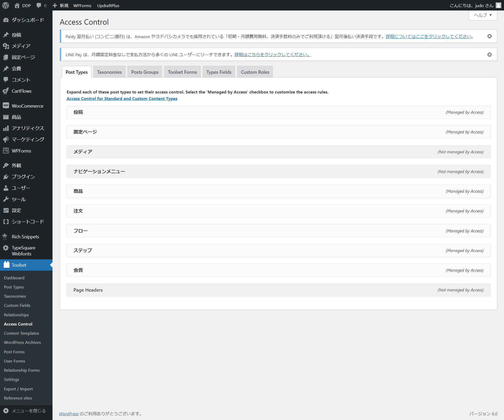Open the WPForms sidebar icon
This screenshot has height=420, width=504.
[x=6, y=151]
